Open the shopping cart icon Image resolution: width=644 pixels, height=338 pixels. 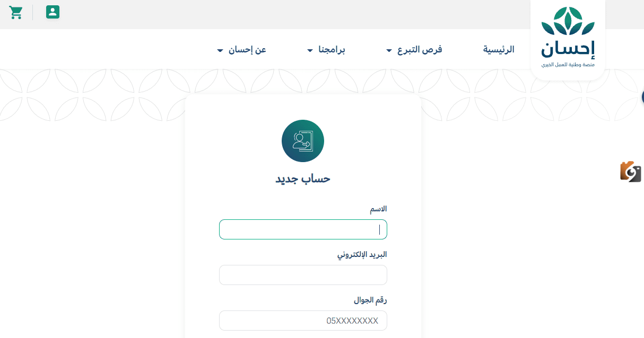16,13
